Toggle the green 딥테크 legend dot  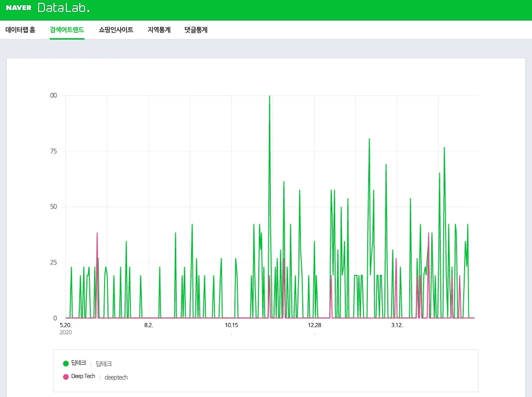66,364
